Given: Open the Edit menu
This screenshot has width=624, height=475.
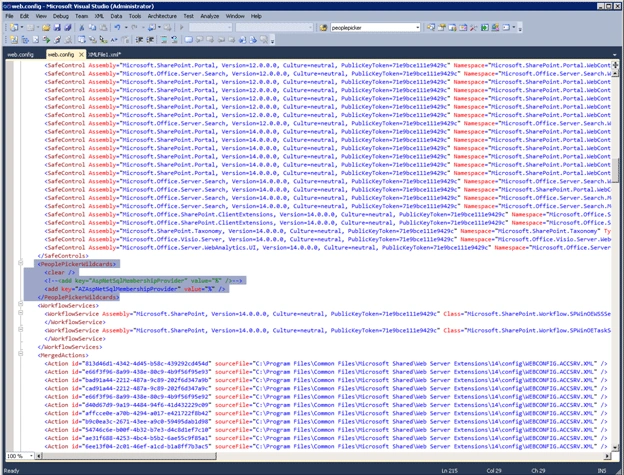Looking at the screenshot, I should (x=24, y=16).
